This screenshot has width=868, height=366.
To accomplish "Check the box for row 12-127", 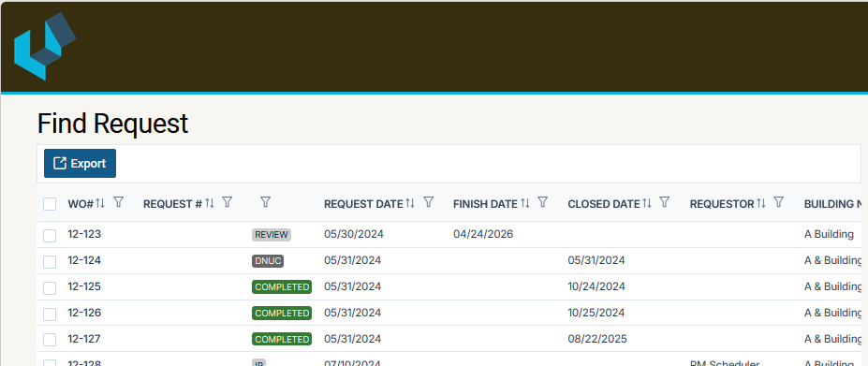I will (50, 340).
